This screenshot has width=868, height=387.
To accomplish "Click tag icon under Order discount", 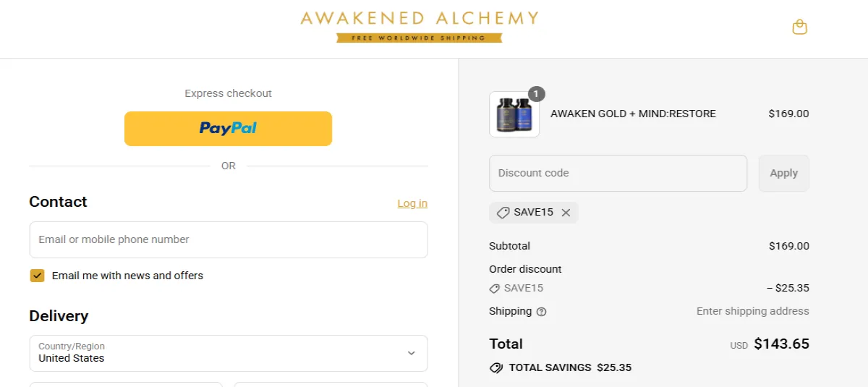I will click(495, 289).
